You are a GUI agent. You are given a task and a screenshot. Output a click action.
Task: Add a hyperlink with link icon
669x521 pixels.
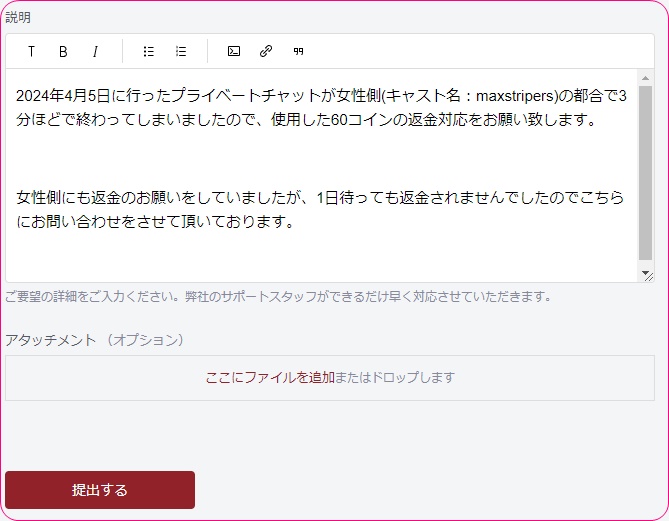click(266, 51)
